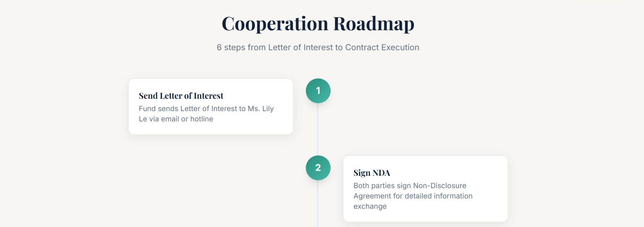Click the step 2 circle marker

[318, 168]
